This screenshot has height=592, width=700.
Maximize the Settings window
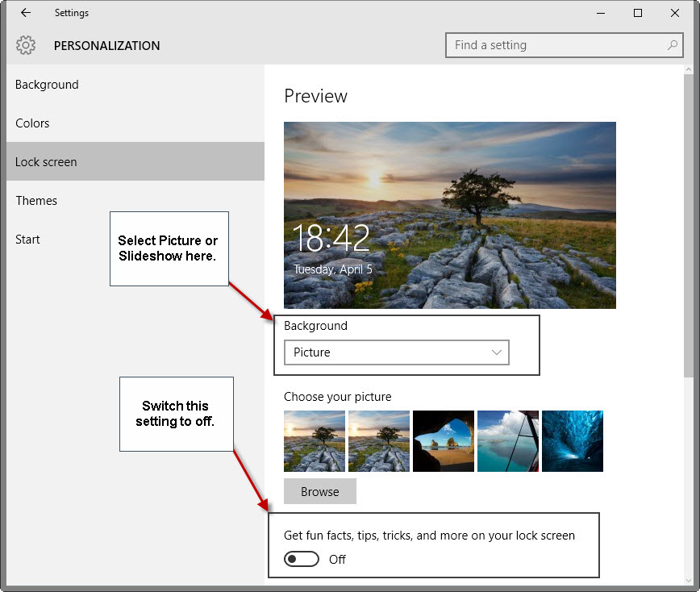coord(638,13)
